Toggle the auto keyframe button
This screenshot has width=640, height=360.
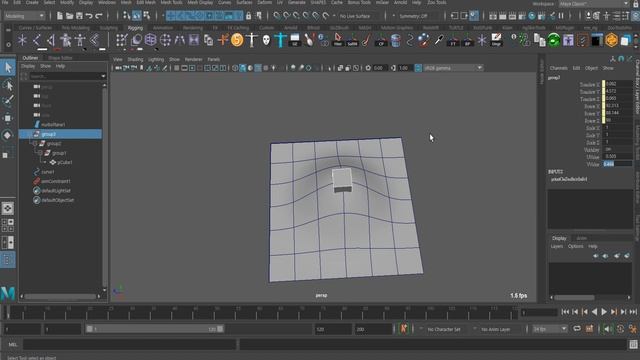pos(404,329)
